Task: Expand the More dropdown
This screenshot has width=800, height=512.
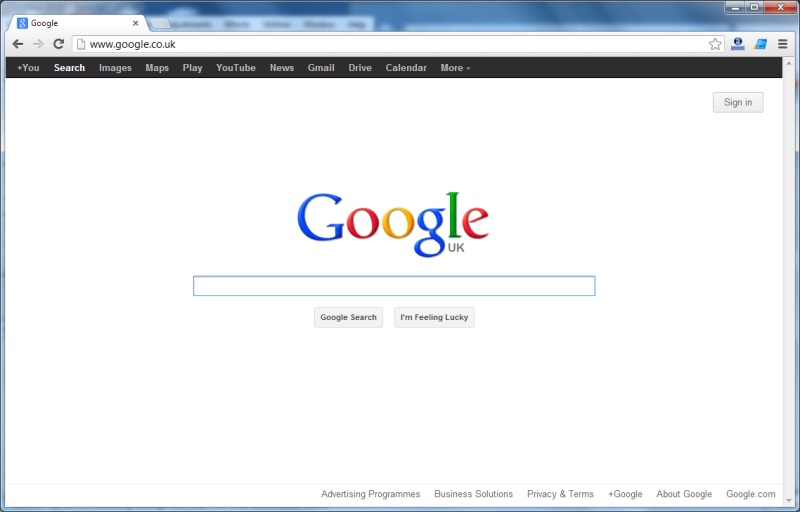Action: click(455, 68)
